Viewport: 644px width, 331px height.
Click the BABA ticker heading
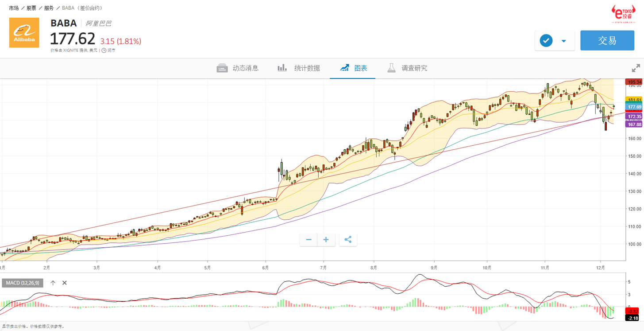tap(64, 23)
